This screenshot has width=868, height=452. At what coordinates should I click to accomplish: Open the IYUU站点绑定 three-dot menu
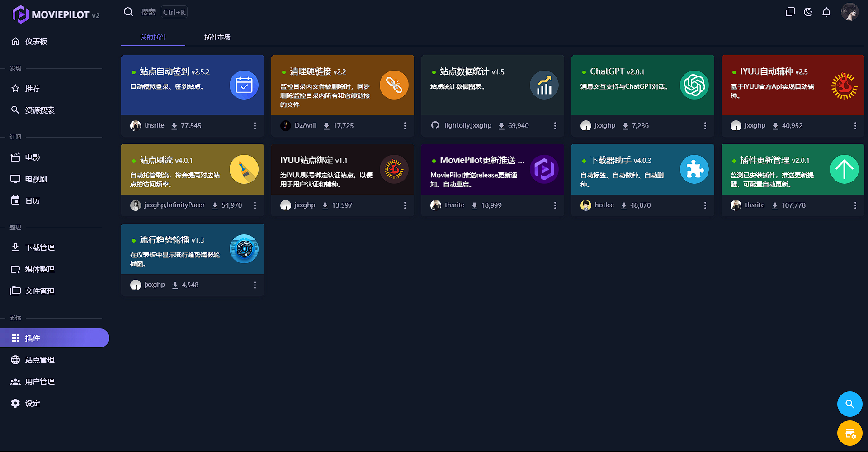(405, 205)
